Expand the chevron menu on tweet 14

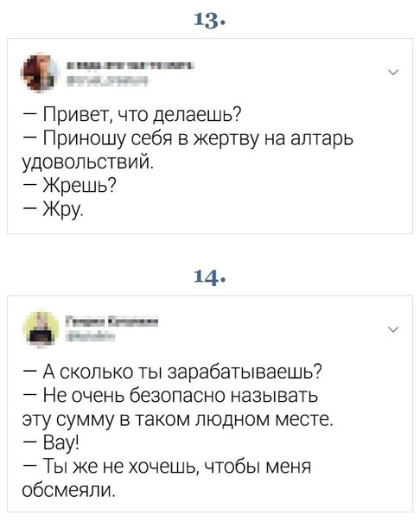[393, 329]
